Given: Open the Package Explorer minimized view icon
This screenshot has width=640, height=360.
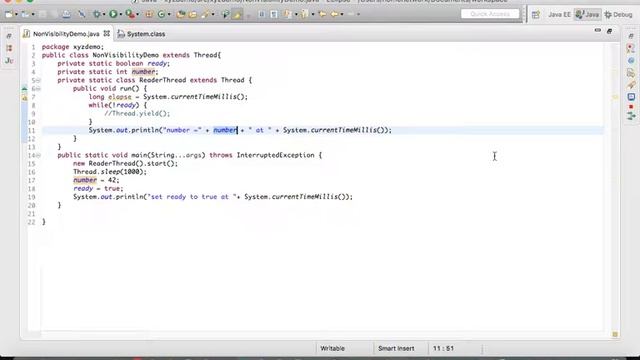Looking at the screenshot, I should pyautogui.click(x=9, y=48).
